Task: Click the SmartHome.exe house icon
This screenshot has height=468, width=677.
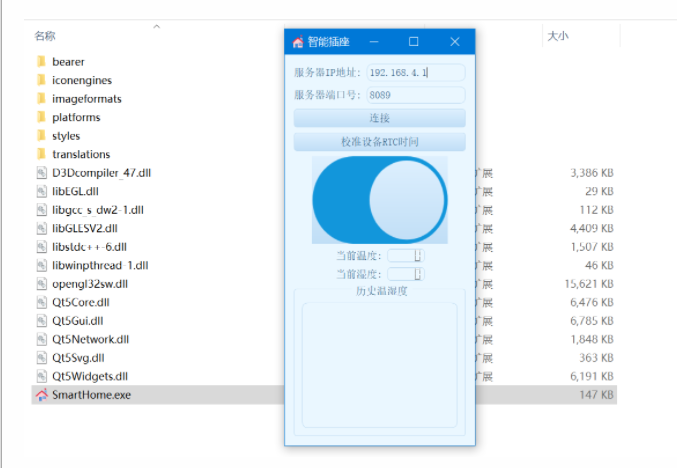Action: (x=41, y=395)
